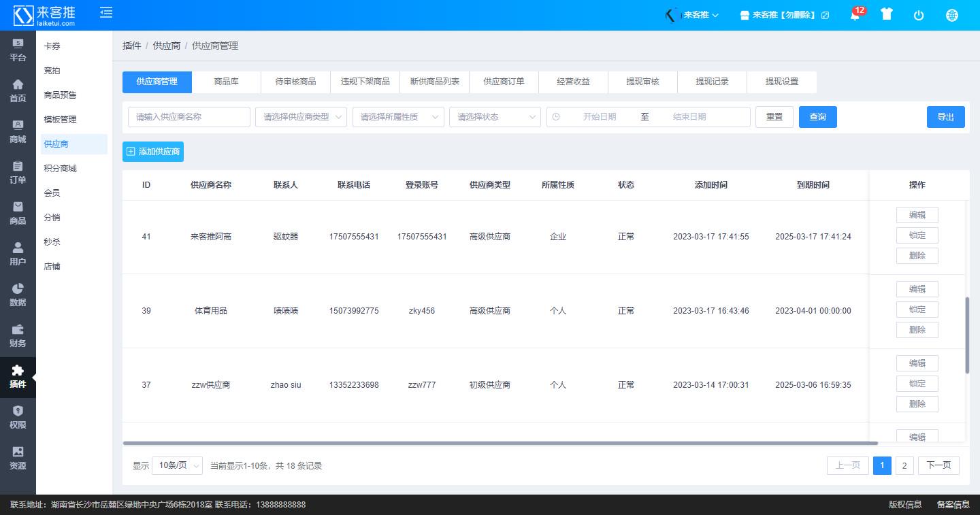Viewport: 980px width, 515px height.
Task: Go to 首页 in the left navigation
Action: coord(18,91)
